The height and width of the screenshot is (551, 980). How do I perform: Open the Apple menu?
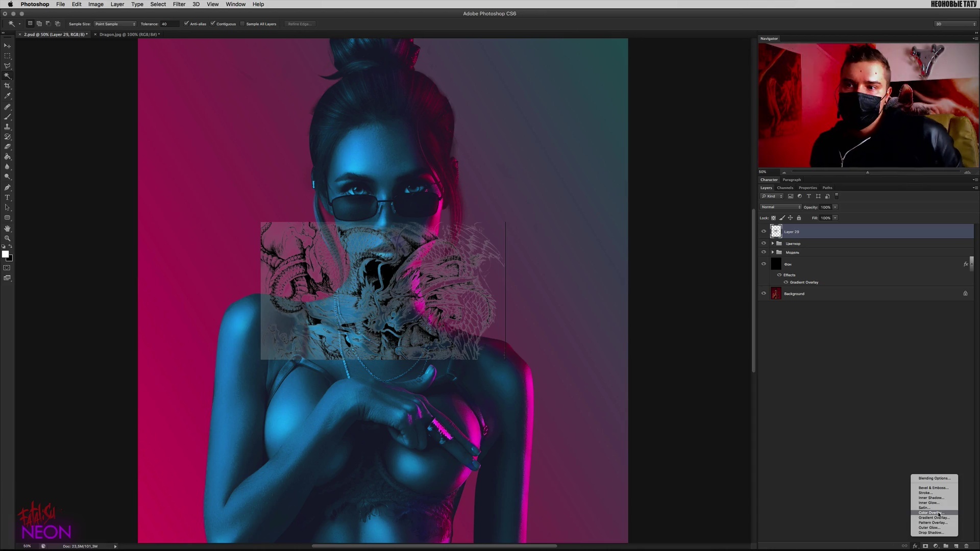point(10,4)
